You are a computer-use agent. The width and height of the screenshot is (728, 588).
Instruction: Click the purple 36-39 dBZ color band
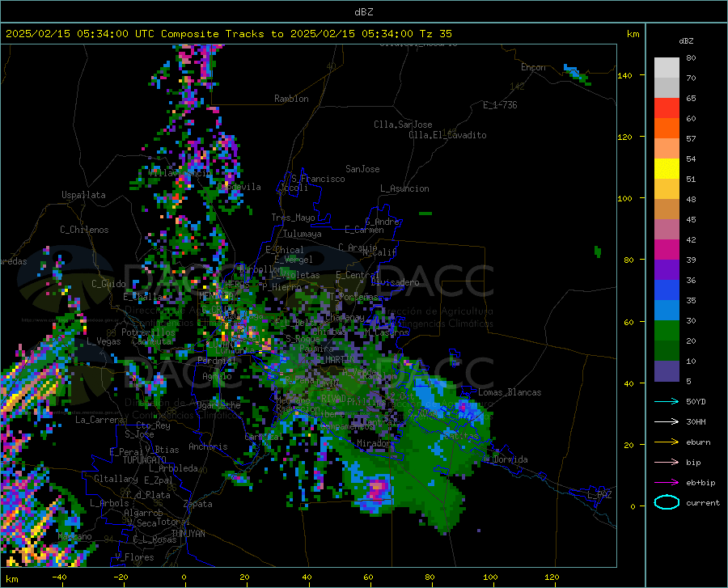point(667,270)
